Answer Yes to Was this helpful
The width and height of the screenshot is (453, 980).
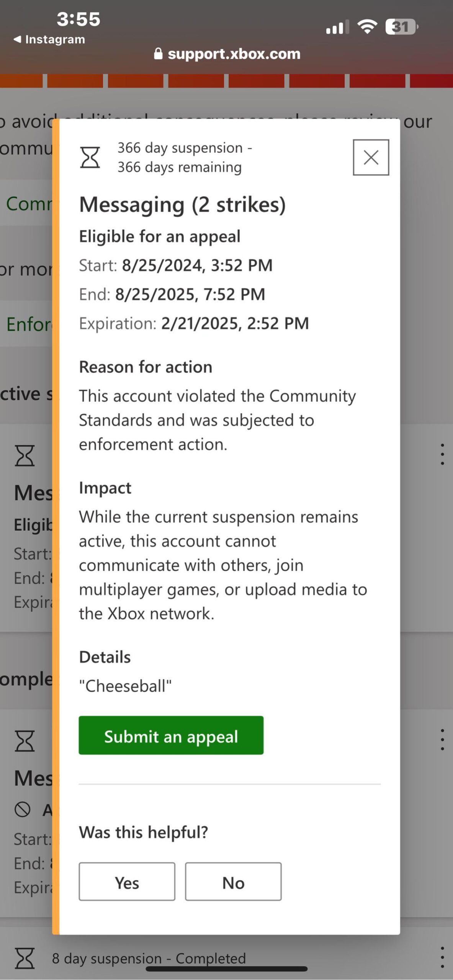(x=127, y=881)
